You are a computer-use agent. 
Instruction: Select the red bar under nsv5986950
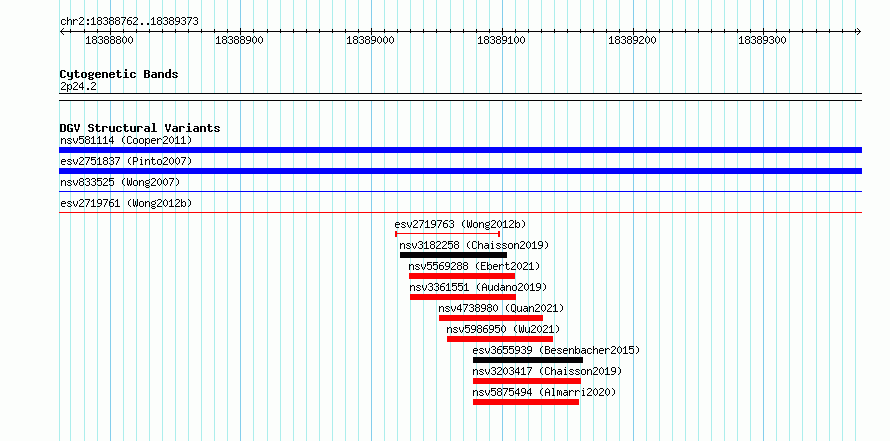[x=500, y=339]
